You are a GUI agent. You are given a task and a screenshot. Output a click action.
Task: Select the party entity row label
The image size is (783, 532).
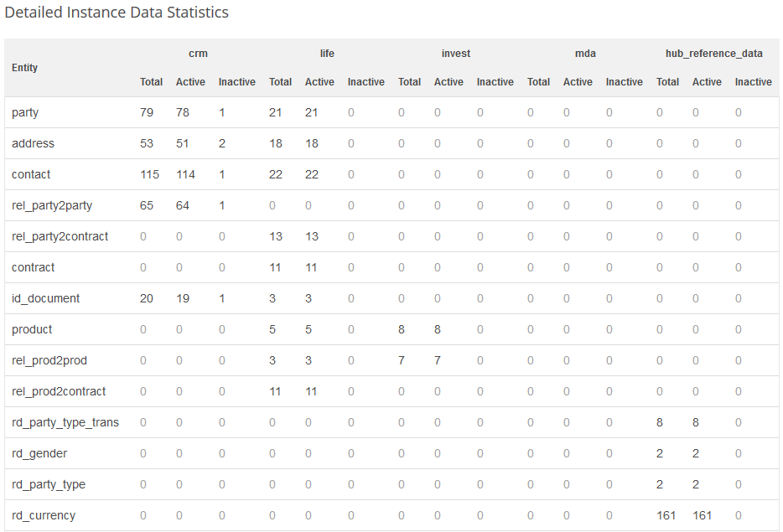coord(25,112)
